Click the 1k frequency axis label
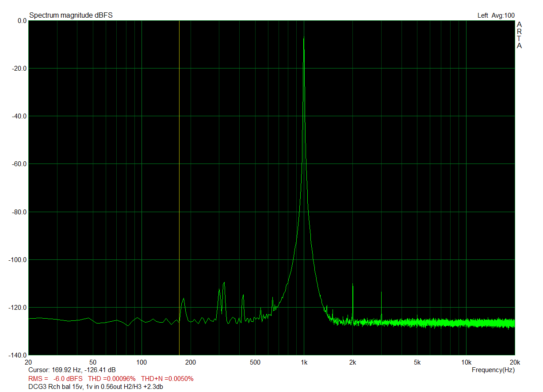 coord(304,362)
